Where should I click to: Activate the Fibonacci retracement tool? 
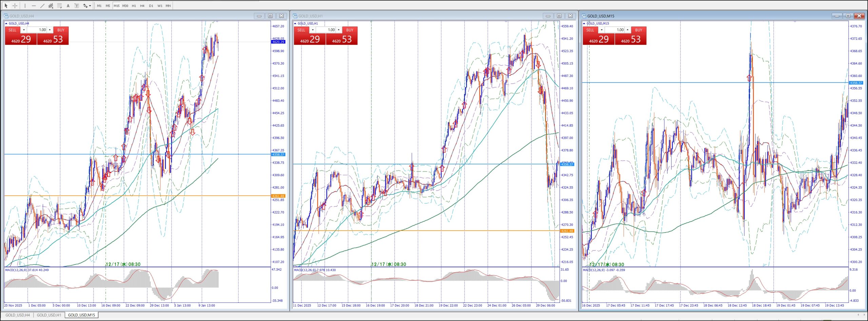[59, 6]
